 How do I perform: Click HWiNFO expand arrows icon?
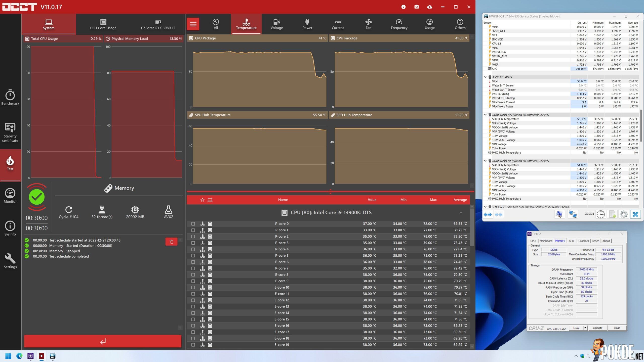coord(488,214)
